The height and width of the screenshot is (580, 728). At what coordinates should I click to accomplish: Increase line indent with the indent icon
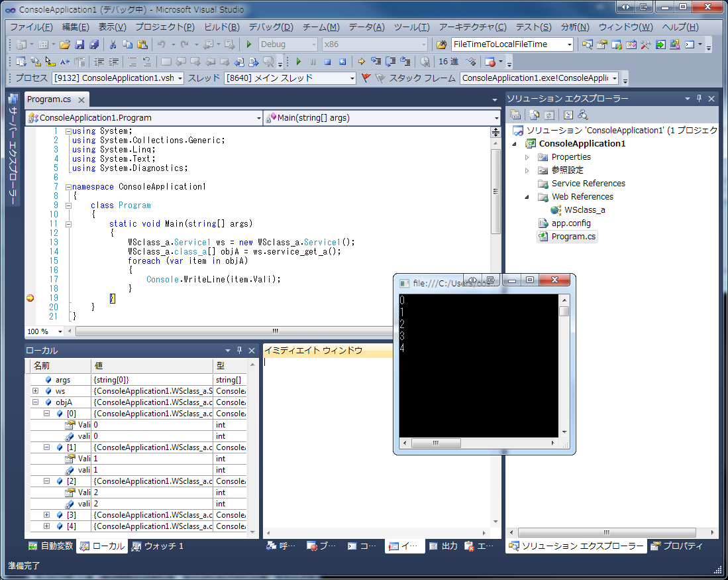click(x=114, y=62)
